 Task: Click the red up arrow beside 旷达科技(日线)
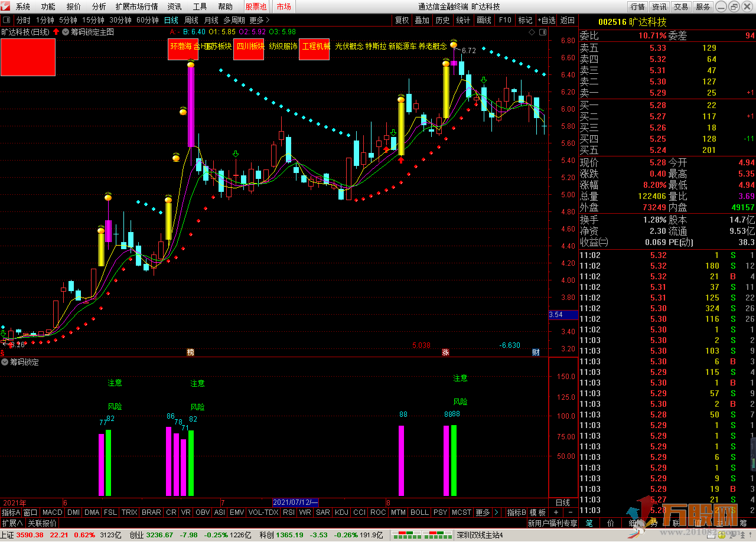click(x=56, y=32)
